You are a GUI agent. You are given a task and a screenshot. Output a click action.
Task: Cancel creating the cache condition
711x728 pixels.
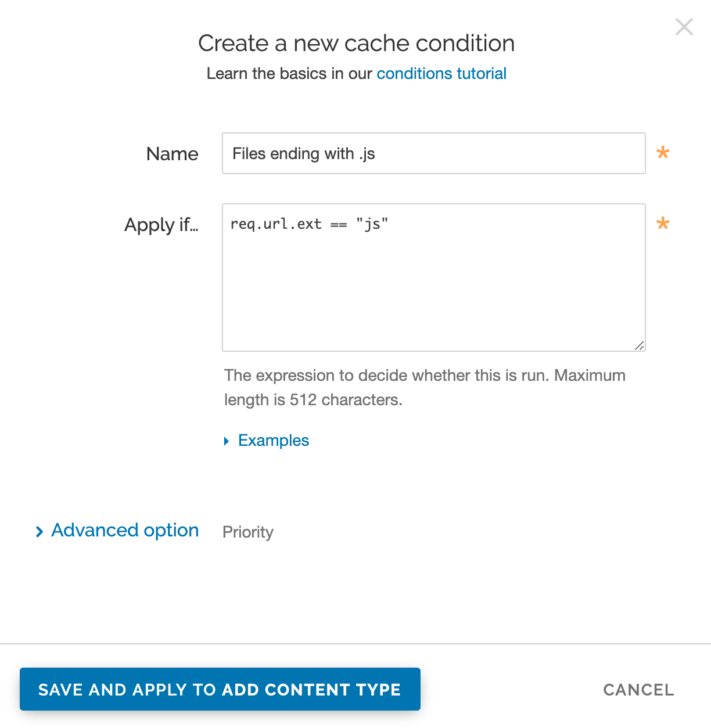[x=638, y=689]
